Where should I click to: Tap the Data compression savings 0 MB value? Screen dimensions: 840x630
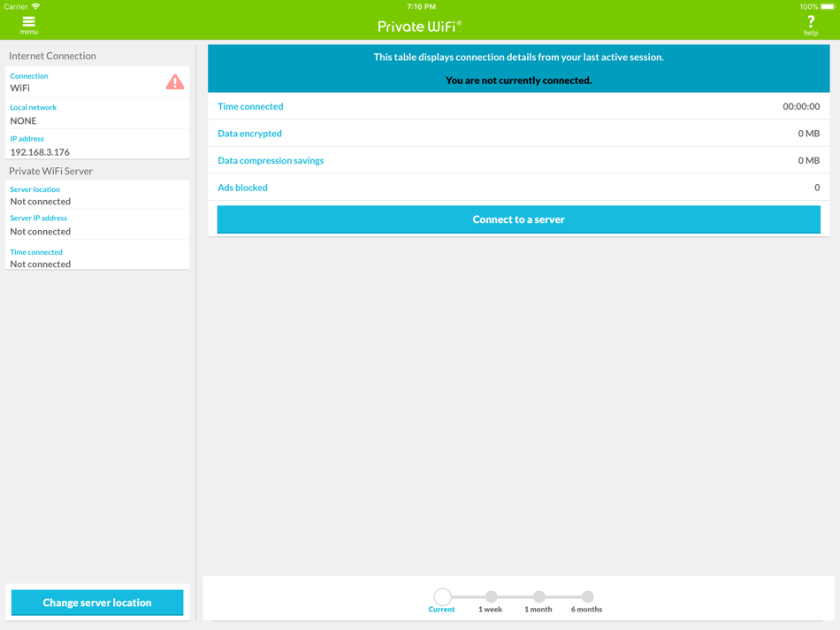pos(808,160)
